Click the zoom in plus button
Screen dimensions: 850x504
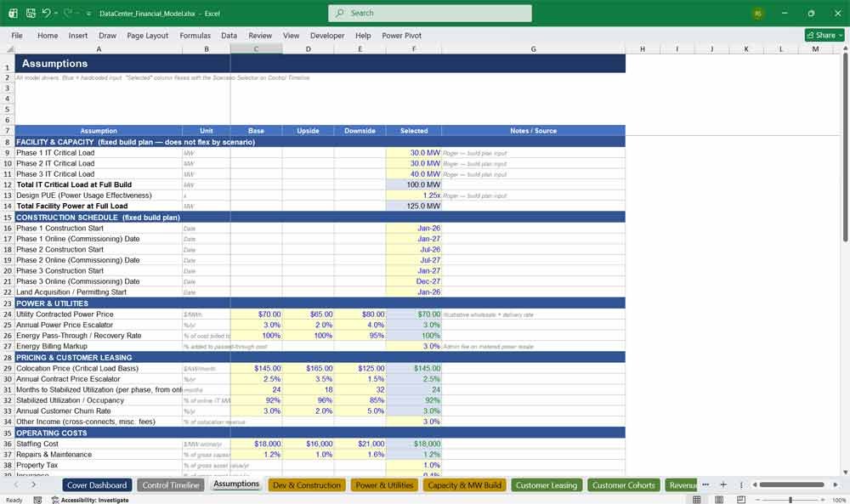(822, 500)
